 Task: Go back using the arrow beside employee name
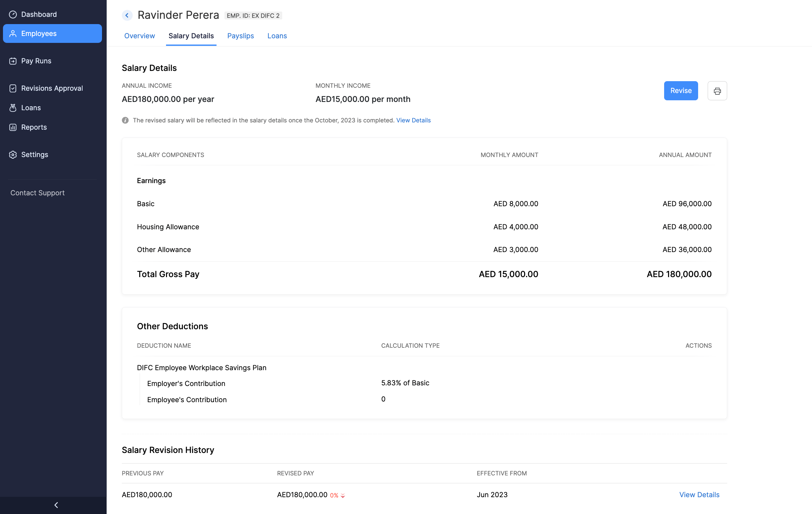point(127,16)
